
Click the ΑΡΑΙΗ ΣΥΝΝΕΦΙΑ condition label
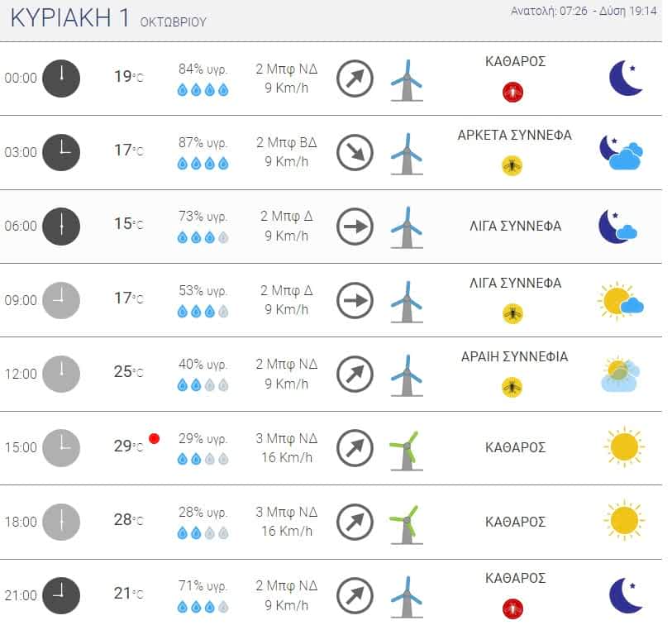(514, 356)
